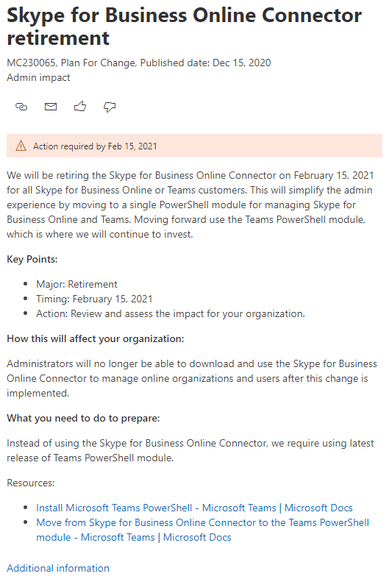Click the 'Action: Review and assess' bullet item
This screenshot has height=579, width=392.
pyautogui.click(x=171, y=314)
